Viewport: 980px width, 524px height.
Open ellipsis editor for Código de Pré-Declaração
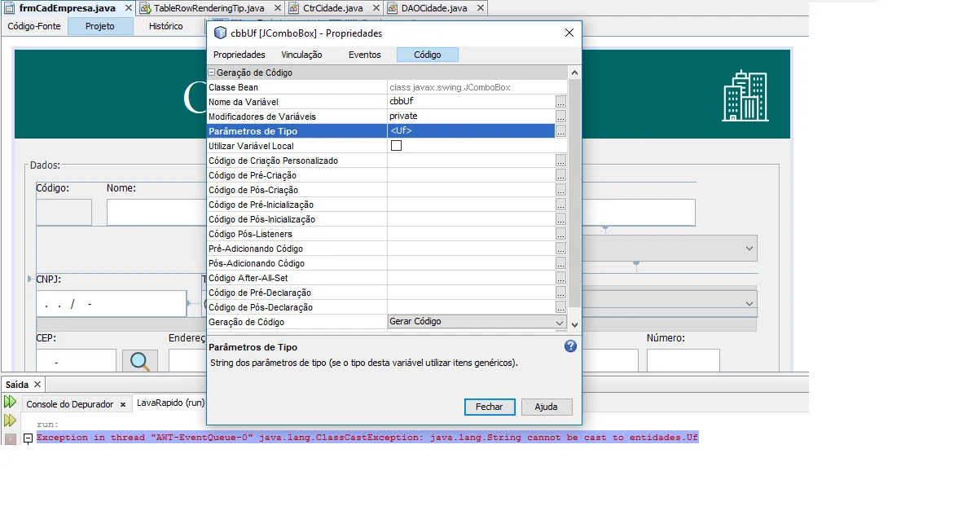560,293
